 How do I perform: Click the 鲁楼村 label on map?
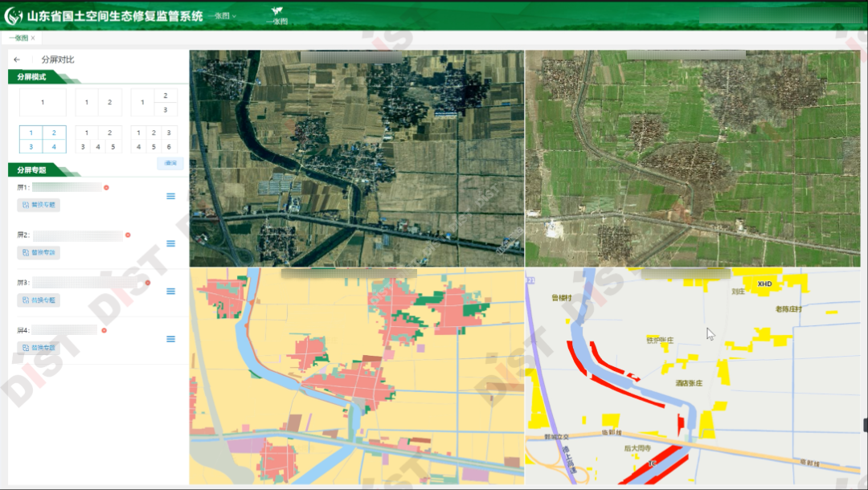[x=561, y=297]
